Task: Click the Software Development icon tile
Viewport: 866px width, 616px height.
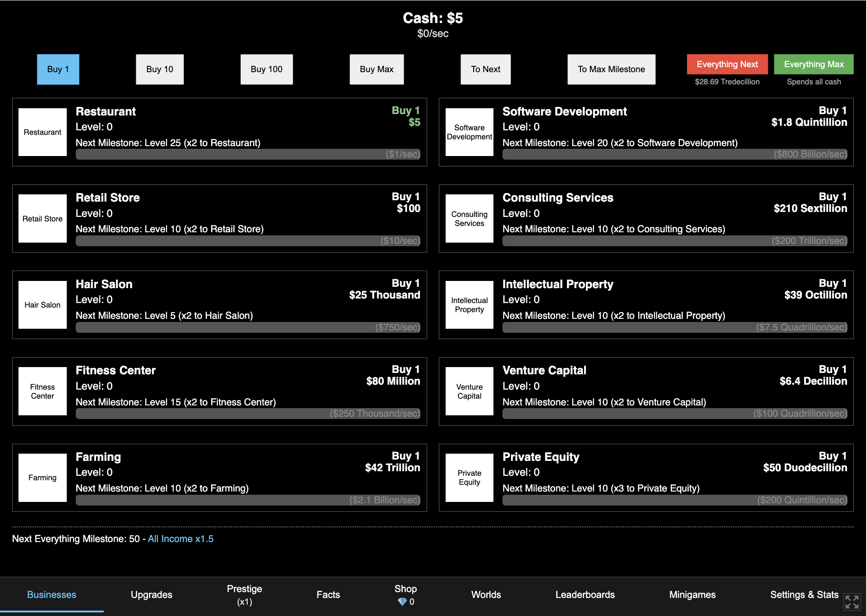Action: click(x=470, y=132)
